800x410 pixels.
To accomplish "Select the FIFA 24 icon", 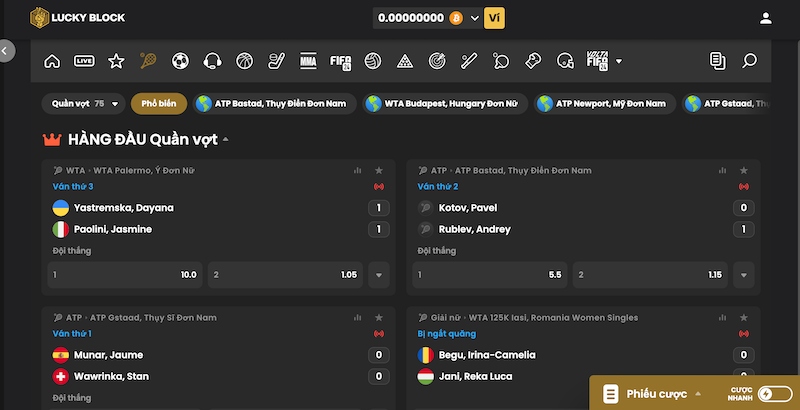I will [340, 62].
